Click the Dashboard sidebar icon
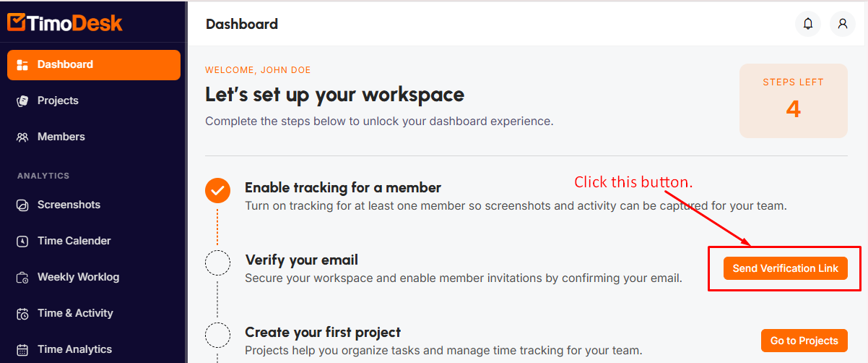 [22, 65]
